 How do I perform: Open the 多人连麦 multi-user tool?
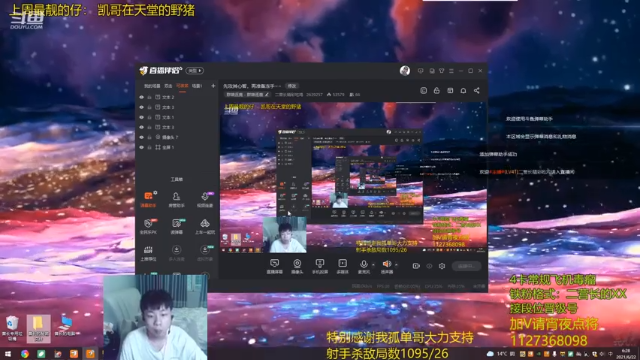(176, 253)
